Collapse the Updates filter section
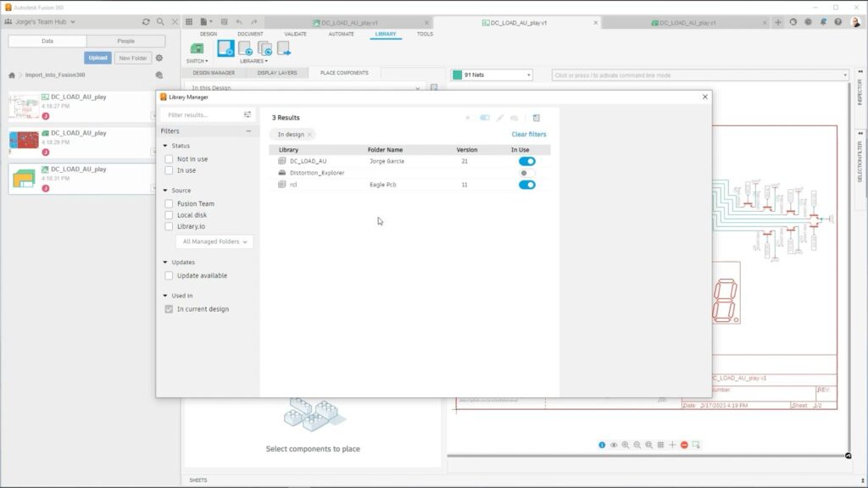This screenshot has width=868, height=488. pyautogui.click(x=165, y=263)
